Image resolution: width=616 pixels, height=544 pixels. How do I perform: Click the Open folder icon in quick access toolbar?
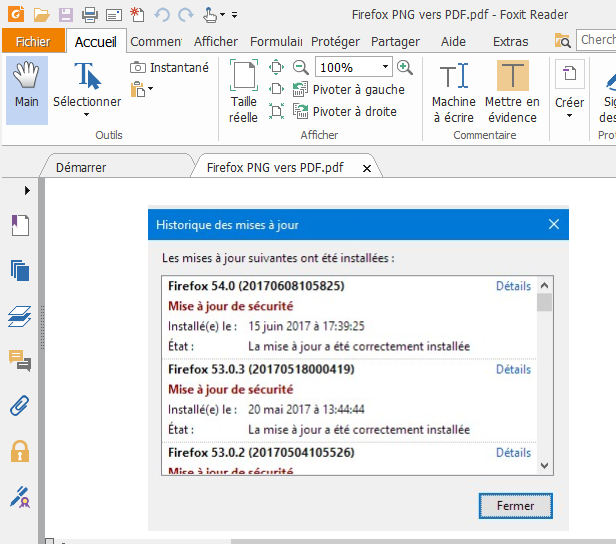tap(41, 15)
